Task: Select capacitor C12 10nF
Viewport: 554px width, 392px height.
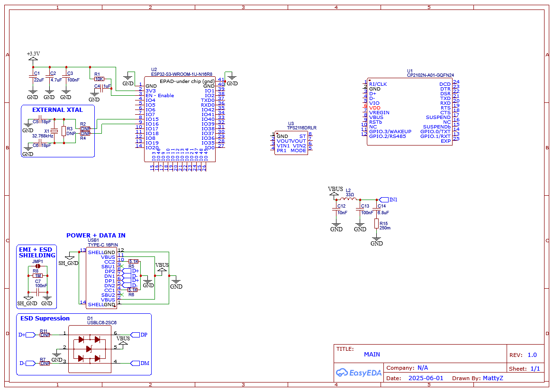Action: coord(336,210)
